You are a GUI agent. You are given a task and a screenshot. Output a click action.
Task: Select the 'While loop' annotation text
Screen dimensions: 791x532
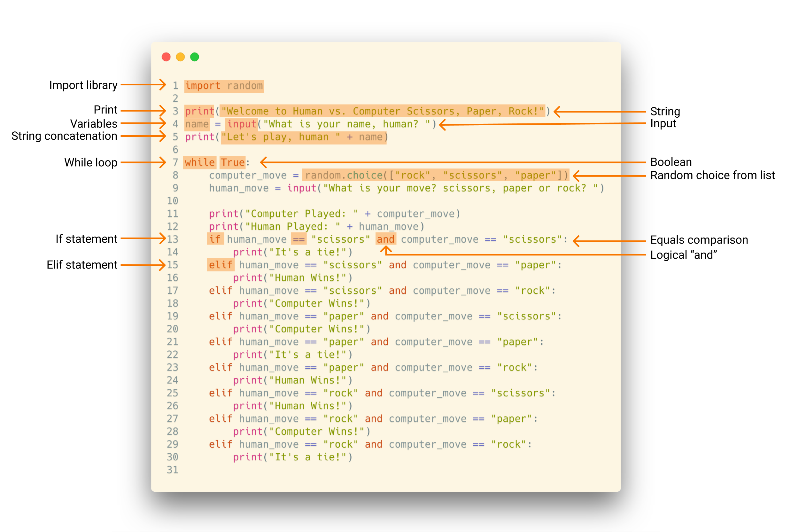90,162
